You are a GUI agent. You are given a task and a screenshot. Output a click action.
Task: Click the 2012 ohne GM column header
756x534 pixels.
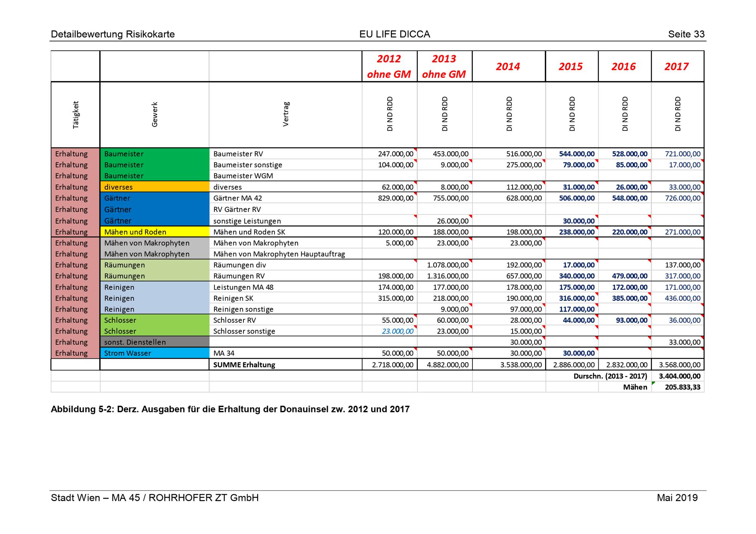point(389,66)
